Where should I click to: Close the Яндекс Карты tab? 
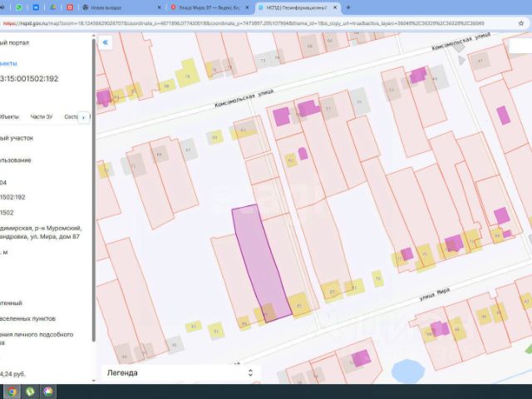(x=247, y=7)
